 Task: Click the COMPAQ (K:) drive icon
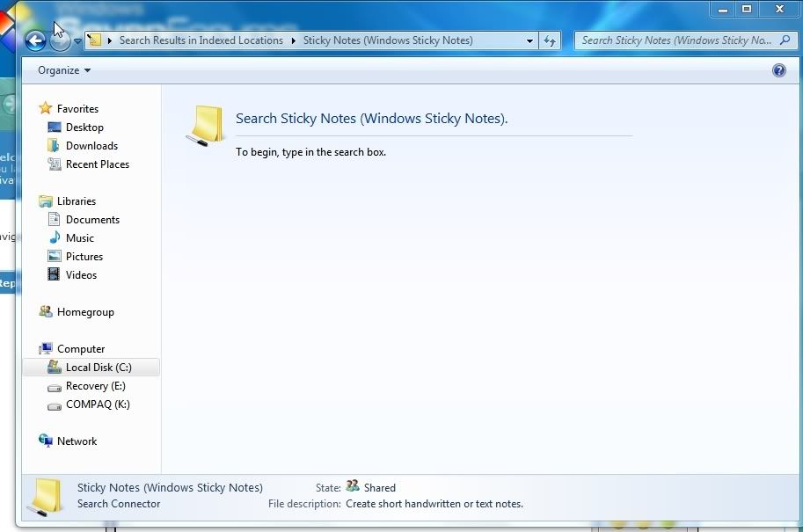pyautogui.click(x=55, y=406)
